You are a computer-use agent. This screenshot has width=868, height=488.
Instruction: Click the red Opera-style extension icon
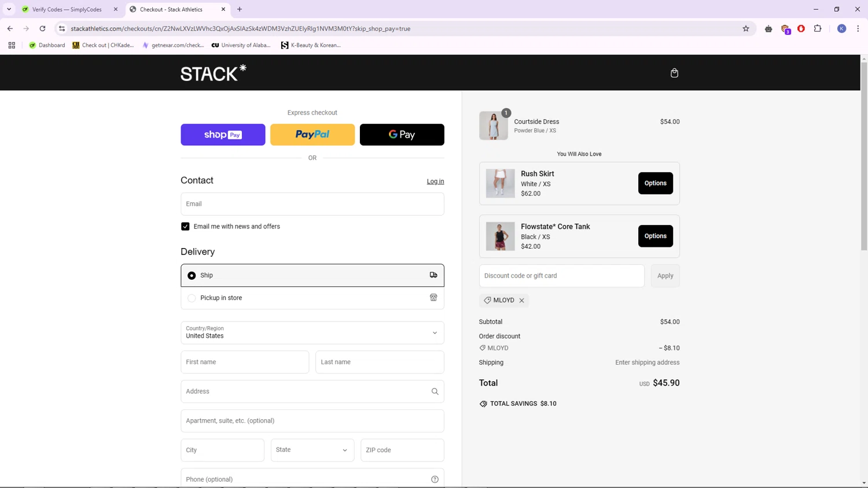[x=801, y=28]
